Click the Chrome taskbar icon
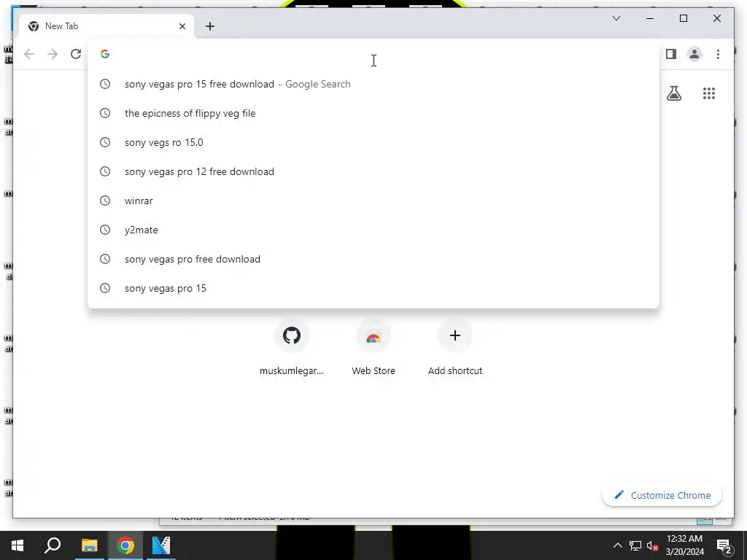 [125, 545]
